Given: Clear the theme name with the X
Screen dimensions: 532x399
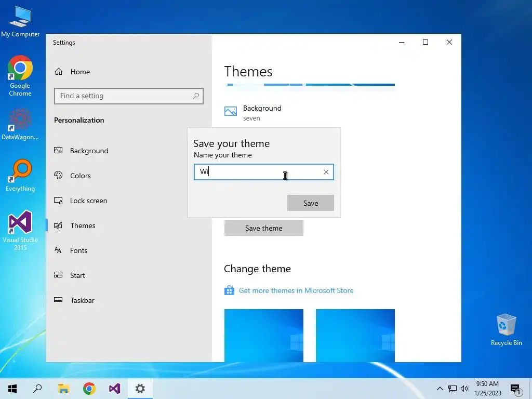Looking at the screenshot, I should pos(326,172).
